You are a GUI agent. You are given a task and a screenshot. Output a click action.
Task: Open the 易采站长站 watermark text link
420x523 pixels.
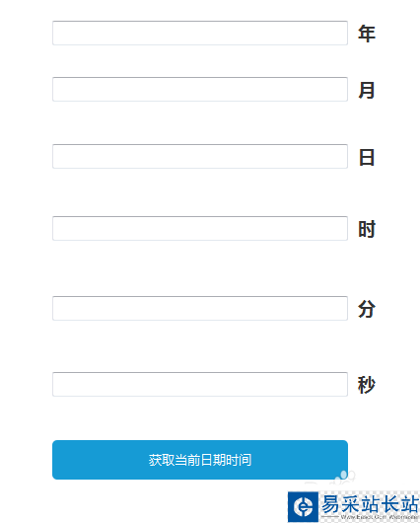pyautogui.click(x=370, y=503)
